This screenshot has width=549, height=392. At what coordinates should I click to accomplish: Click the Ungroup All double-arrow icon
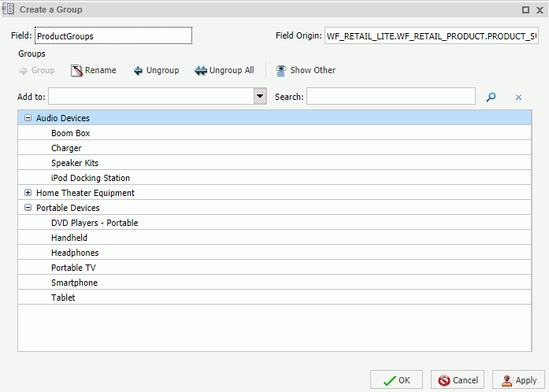click(201, 71)
